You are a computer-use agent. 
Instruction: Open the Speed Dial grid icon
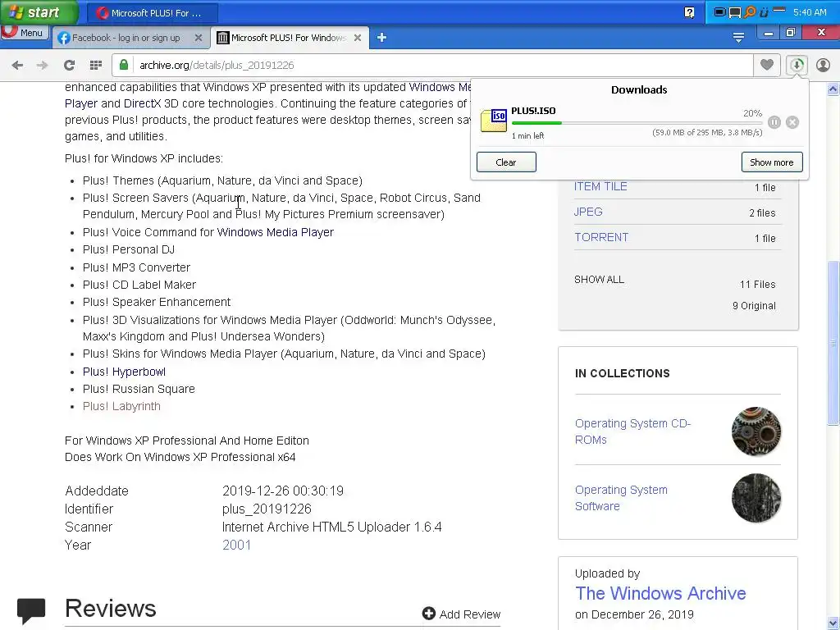[96, 66]
